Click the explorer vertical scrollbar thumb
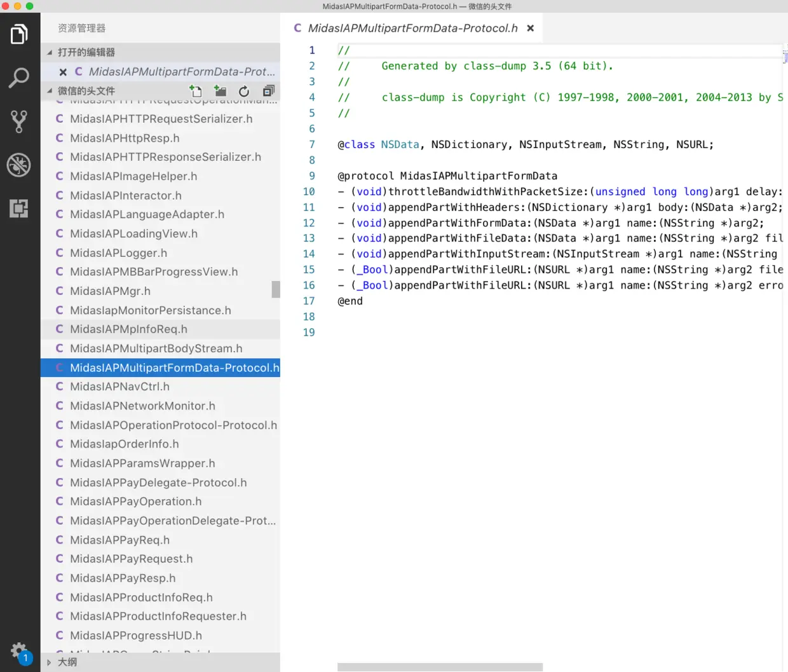The height and width of the screenshot is (672, 788). pos(276,289)
